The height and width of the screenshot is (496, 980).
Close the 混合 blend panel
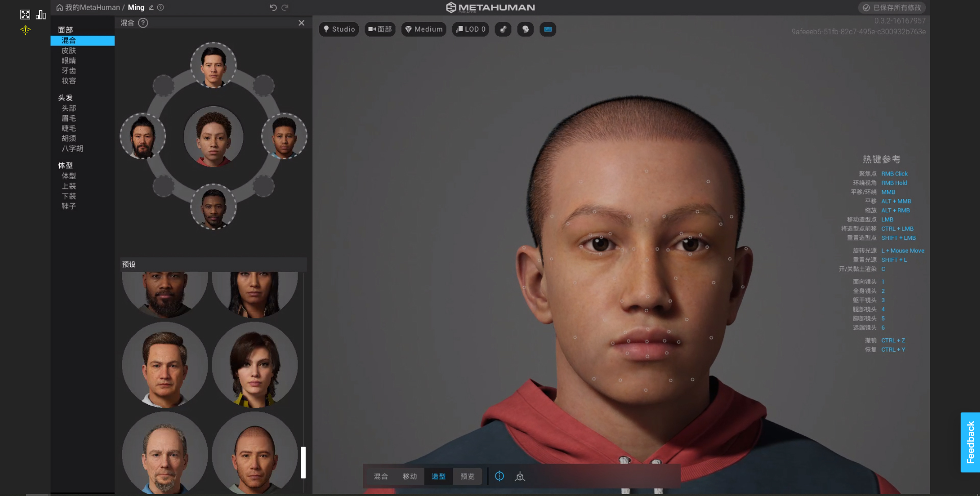pos(302,23)
